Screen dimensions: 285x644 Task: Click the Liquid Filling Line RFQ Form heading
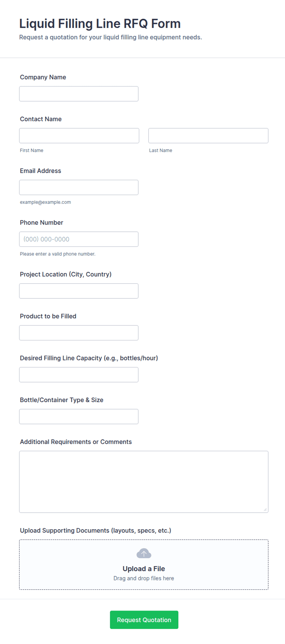100,24
